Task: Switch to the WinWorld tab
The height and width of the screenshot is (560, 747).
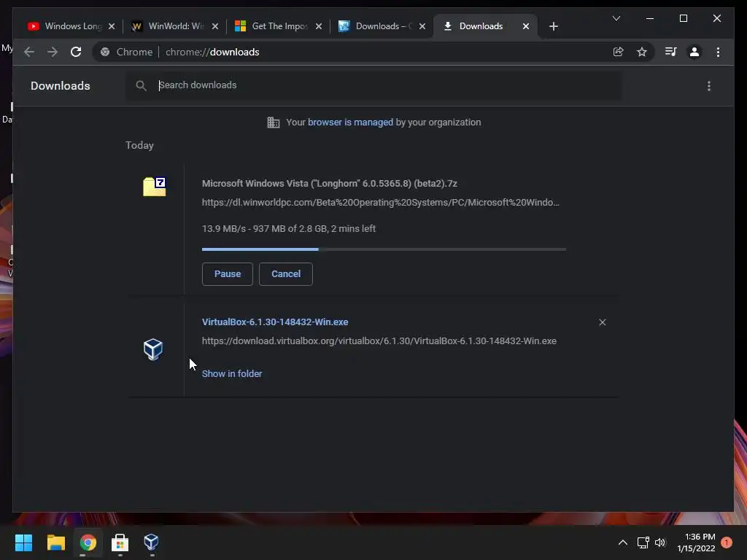Action: [175, 26]
